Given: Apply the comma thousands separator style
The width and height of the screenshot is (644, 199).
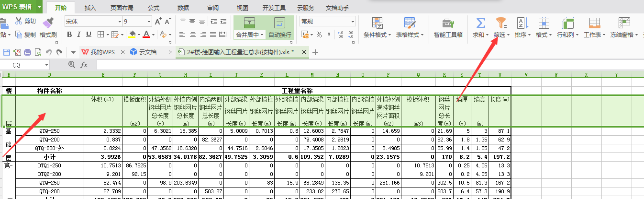Looking at the screenshot, I should pos(330,35).
